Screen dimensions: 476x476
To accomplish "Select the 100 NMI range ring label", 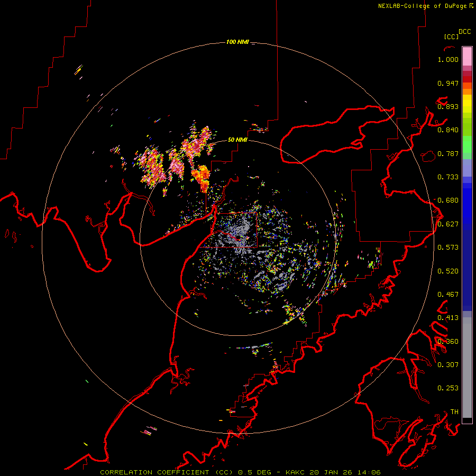I will [x=237, y=42].
